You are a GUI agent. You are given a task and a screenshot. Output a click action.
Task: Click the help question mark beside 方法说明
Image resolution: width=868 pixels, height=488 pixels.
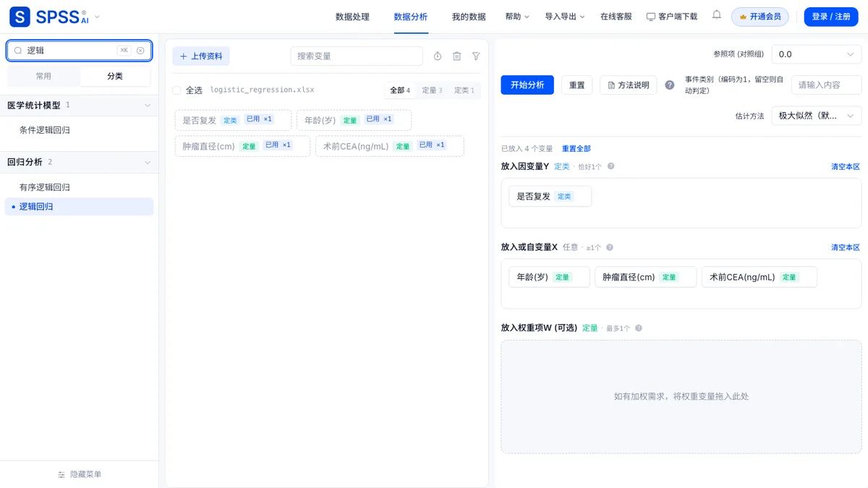pos(670,85)
